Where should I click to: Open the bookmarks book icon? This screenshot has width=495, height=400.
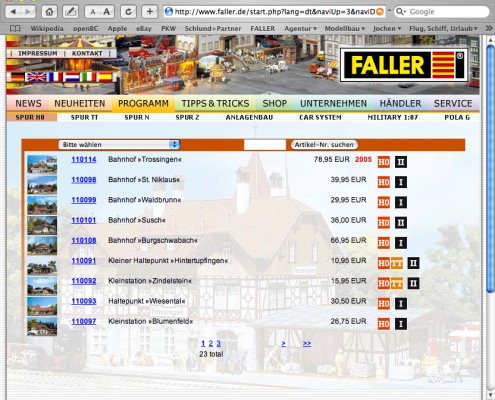[x=15, y=29]
